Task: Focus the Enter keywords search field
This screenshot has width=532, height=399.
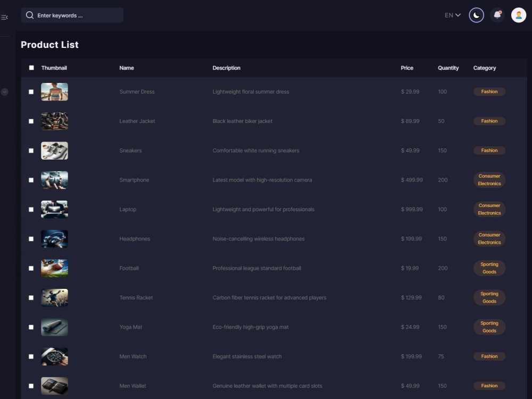Action: point(72,15)
